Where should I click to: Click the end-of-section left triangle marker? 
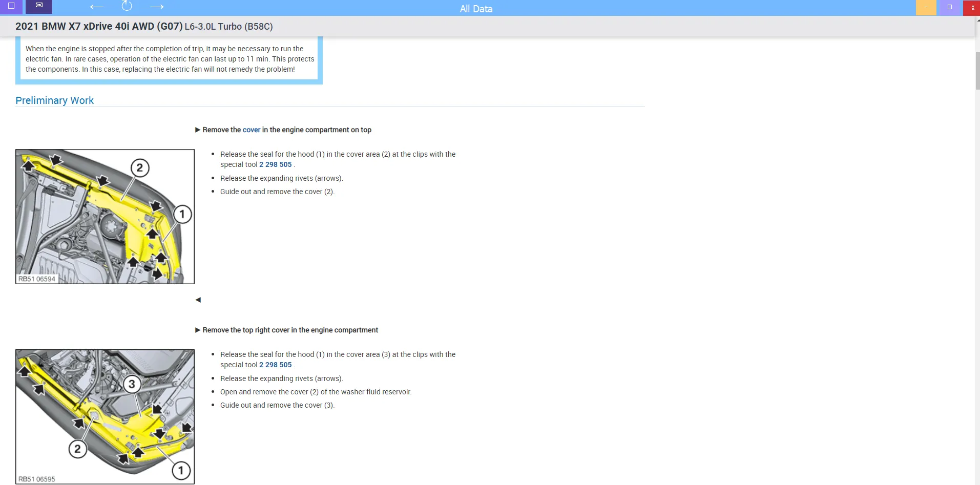(198, 300)
